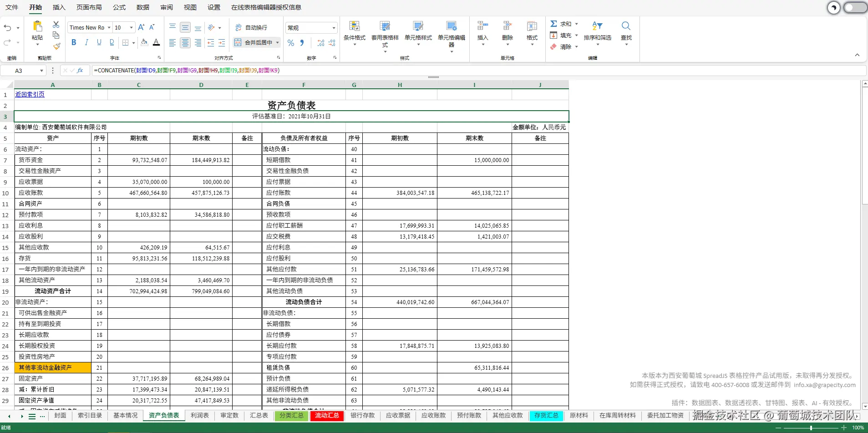The image size is (868, 433).
Task: Toggle italic formatting
Action: pyautogui.click(x=86, y=42)
